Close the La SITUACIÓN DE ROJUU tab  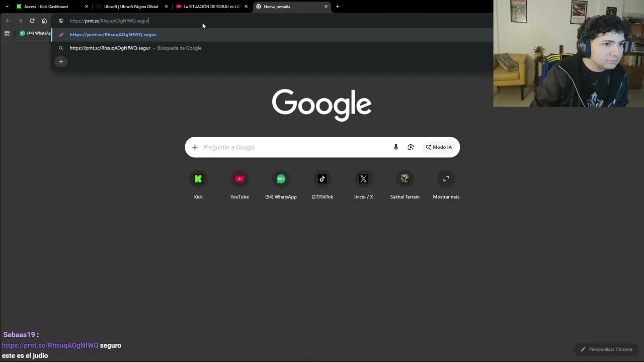click(x=246, y=7)
